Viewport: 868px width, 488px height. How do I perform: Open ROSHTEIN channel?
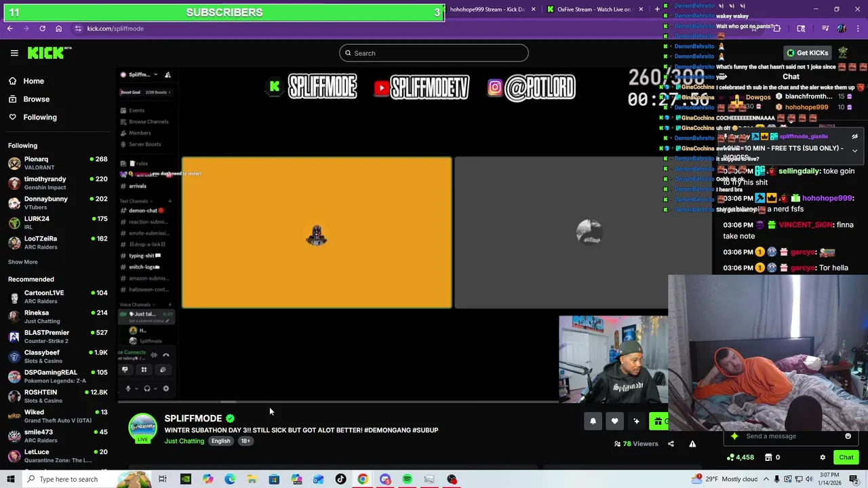click(58, 396)
